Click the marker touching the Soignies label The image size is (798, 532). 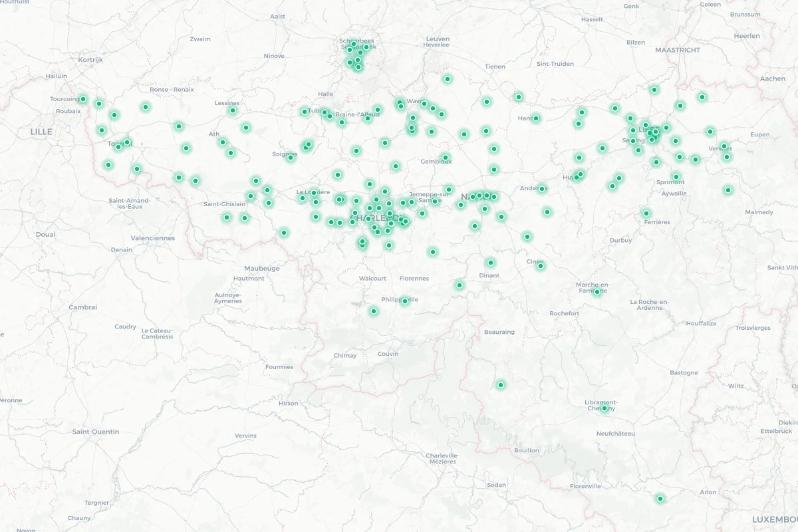click(290, 158)
